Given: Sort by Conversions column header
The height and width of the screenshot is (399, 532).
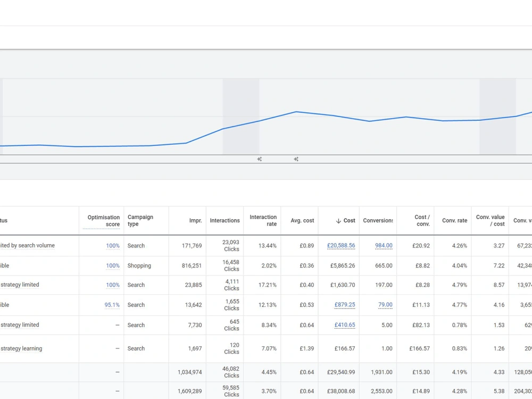Looking at the screenshot, I should pyautogui.click(x=378, y=221).
